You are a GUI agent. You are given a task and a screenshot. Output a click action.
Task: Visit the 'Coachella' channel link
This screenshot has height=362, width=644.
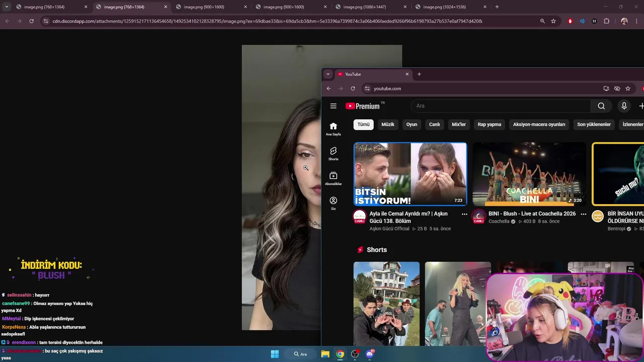pos(499,221)
